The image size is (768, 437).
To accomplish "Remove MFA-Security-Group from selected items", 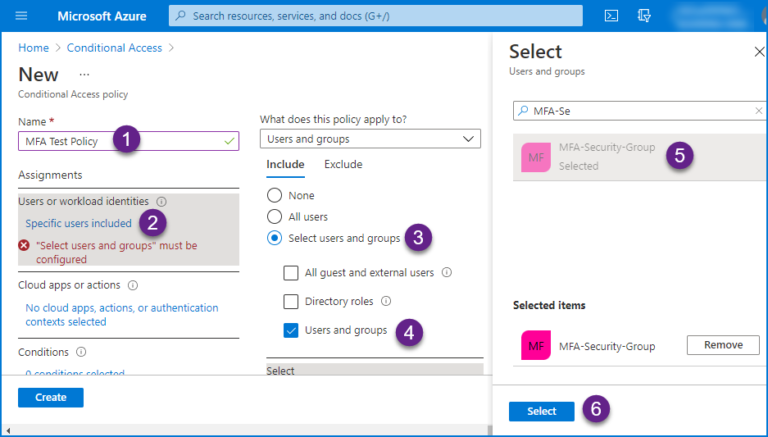I will 723,345.
